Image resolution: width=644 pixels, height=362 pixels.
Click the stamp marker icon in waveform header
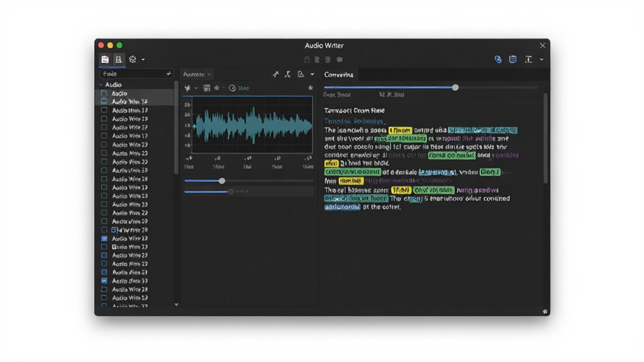click(301, 74)
